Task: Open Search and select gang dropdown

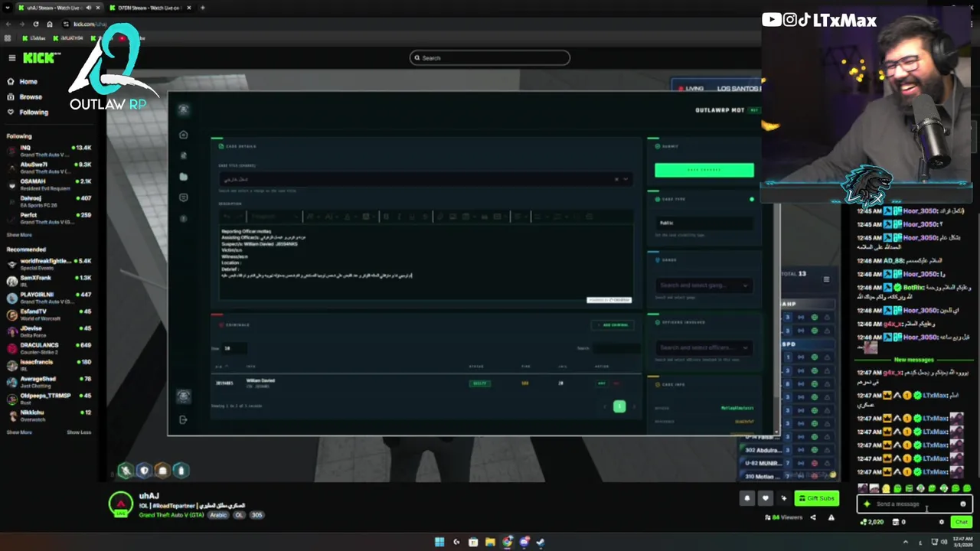Action: coord(704,285)
